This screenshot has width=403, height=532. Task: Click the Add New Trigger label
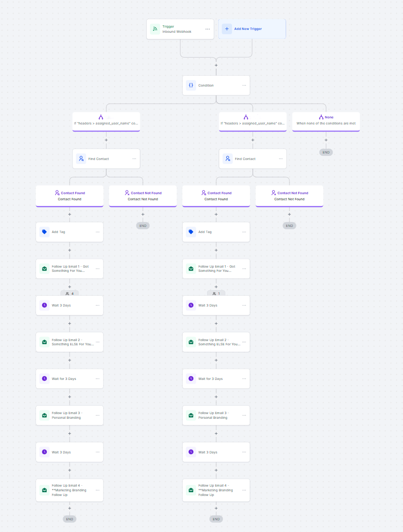pyautogui.click(x=248, y=29)
